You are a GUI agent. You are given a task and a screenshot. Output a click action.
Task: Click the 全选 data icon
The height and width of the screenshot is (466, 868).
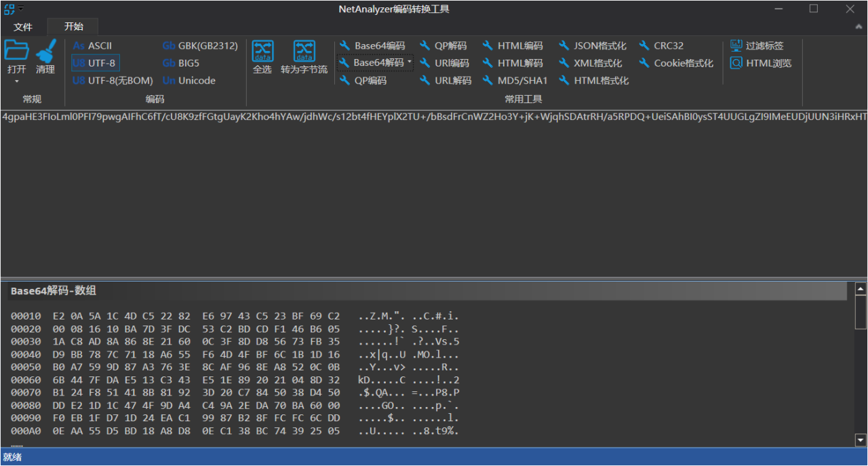(262, 52)
